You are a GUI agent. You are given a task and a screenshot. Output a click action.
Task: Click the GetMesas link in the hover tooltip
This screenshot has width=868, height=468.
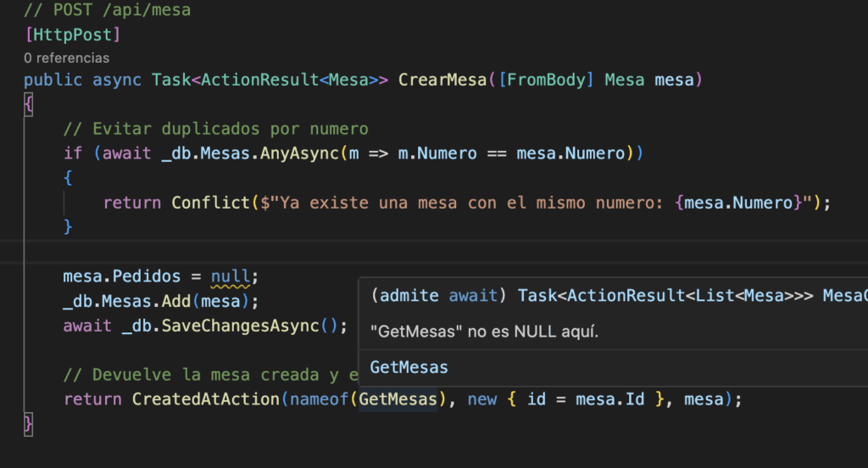pos(409,367)
